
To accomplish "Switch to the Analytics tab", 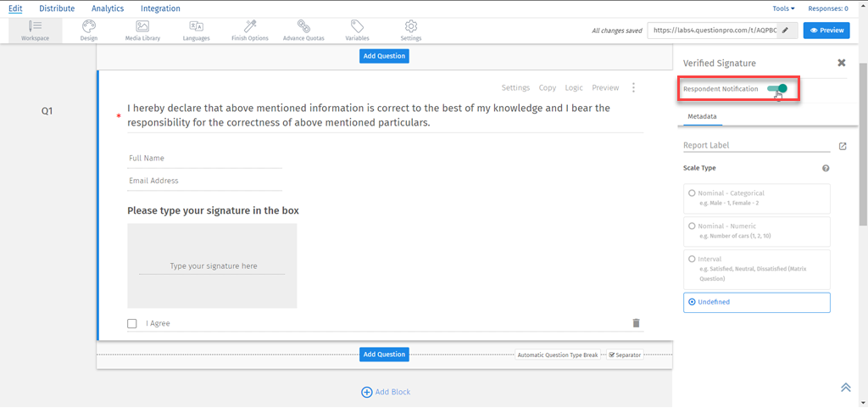I will [108, 8].
